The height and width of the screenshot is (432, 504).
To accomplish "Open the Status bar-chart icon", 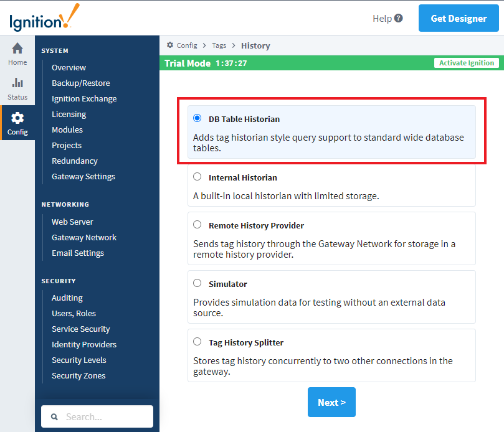I will coord(17,83).
